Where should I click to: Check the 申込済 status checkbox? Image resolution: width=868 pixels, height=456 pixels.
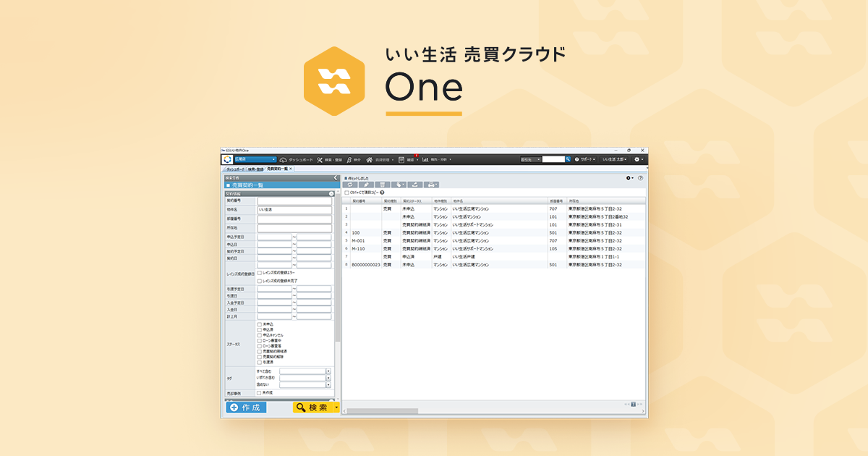tap(259, 329)
